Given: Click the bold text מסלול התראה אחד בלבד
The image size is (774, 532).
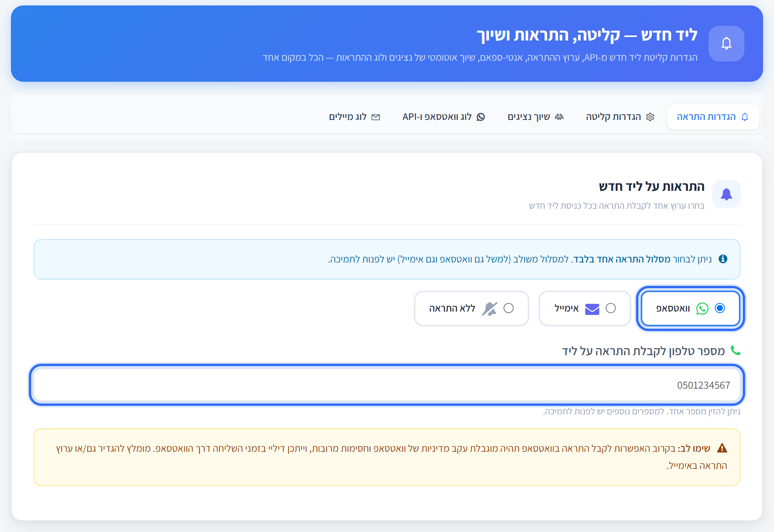Looking at the screenshot, I should tap(621, 259).
